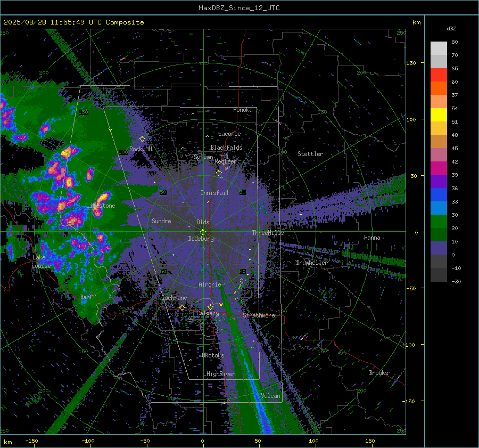Click the 50 range-ring label north of Sundre
This screenshot has height=448, width=479.
pyautogui.click(x=163, y=192)
